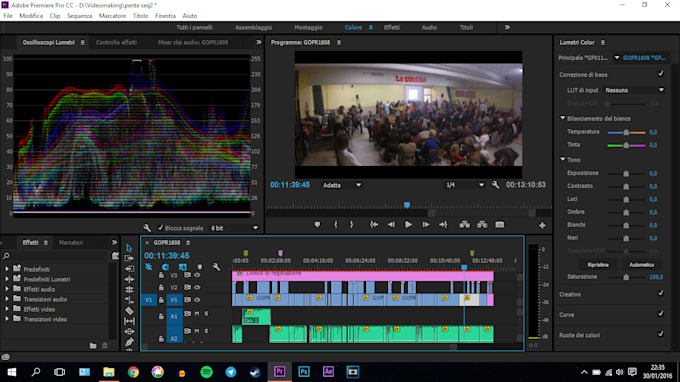Screen dimensions: 680x382
Task: Step forward one frame
Action: [x=425, y=225]
